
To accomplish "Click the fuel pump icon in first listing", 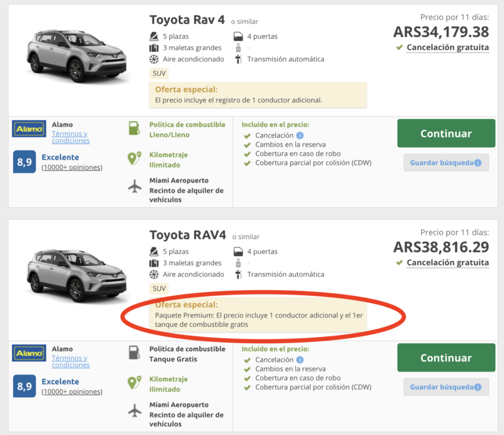I will coord(134,128).
